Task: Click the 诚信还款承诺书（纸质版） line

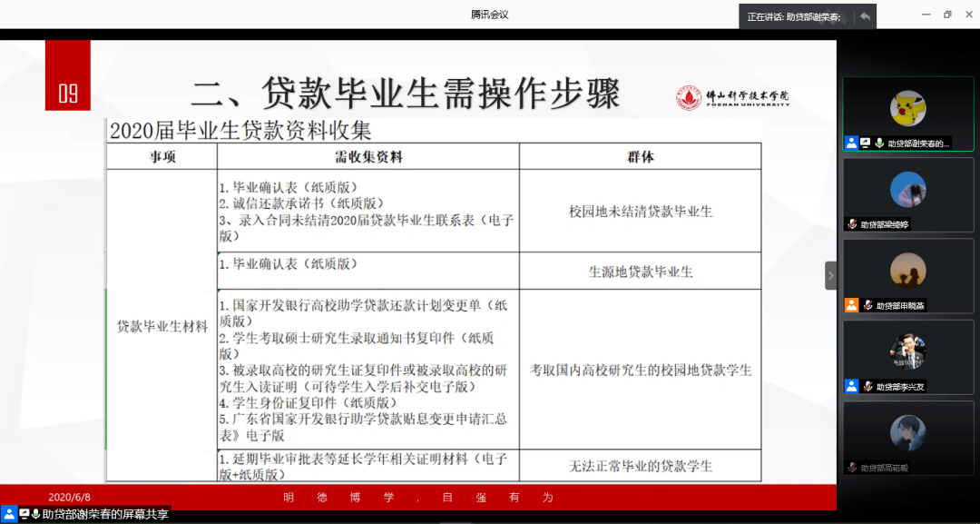Action: click(300, 203)
